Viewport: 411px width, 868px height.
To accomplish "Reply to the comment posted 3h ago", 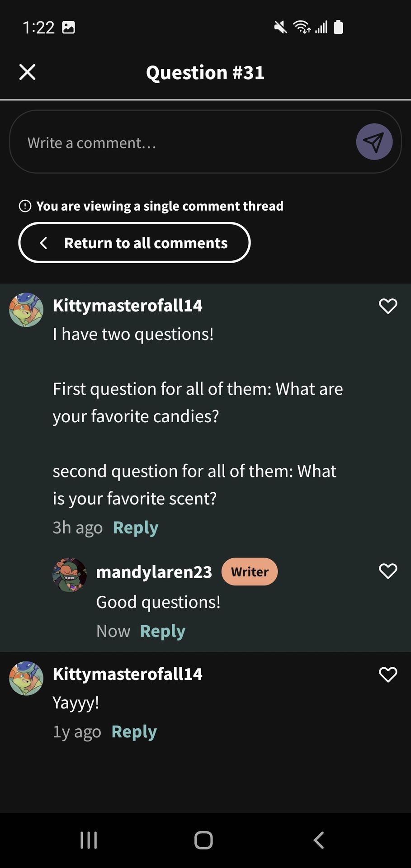I will pos(136,528).
